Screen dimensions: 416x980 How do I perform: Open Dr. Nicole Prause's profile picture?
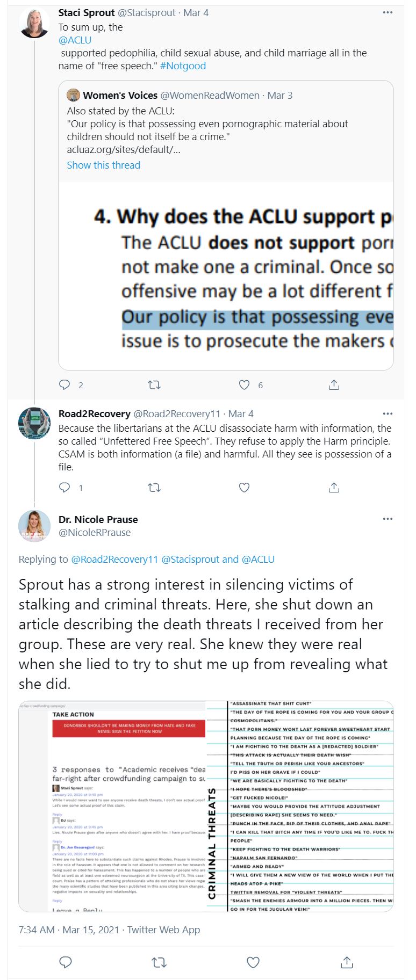pos(34,526)
